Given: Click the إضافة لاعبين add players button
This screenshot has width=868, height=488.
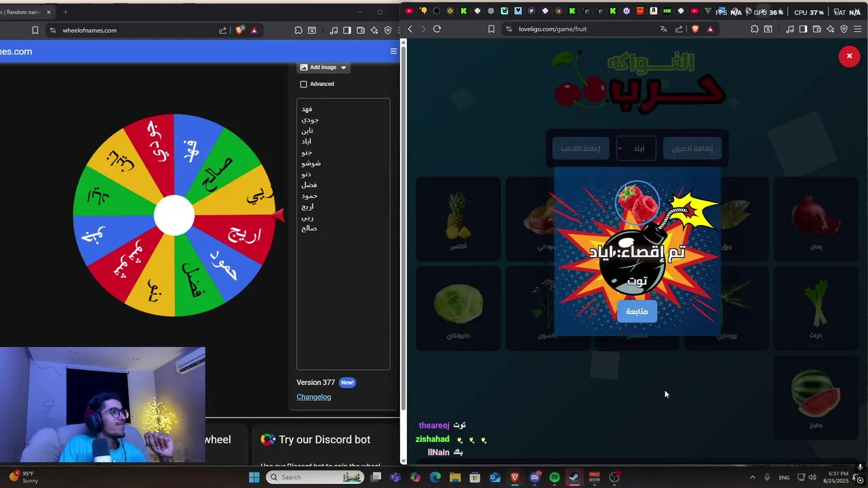Looking at the screenshot, I should click(692, 148).
